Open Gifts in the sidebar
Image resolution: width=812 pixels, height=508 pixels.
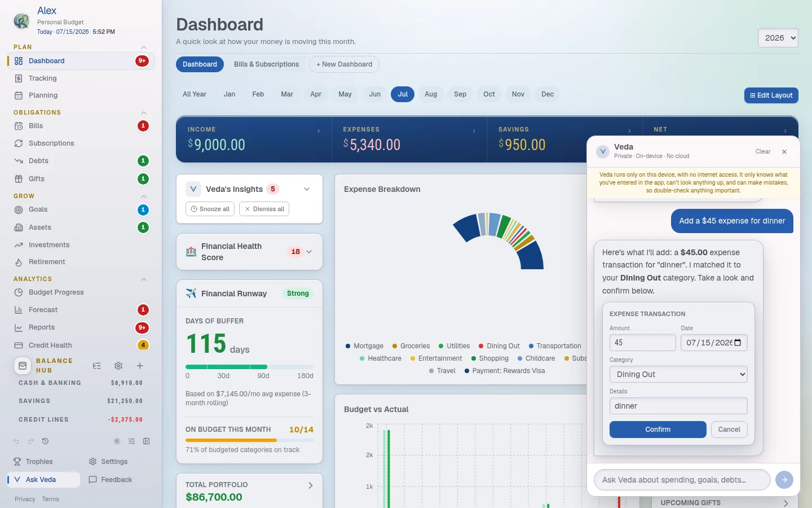[x=81, y=179]
